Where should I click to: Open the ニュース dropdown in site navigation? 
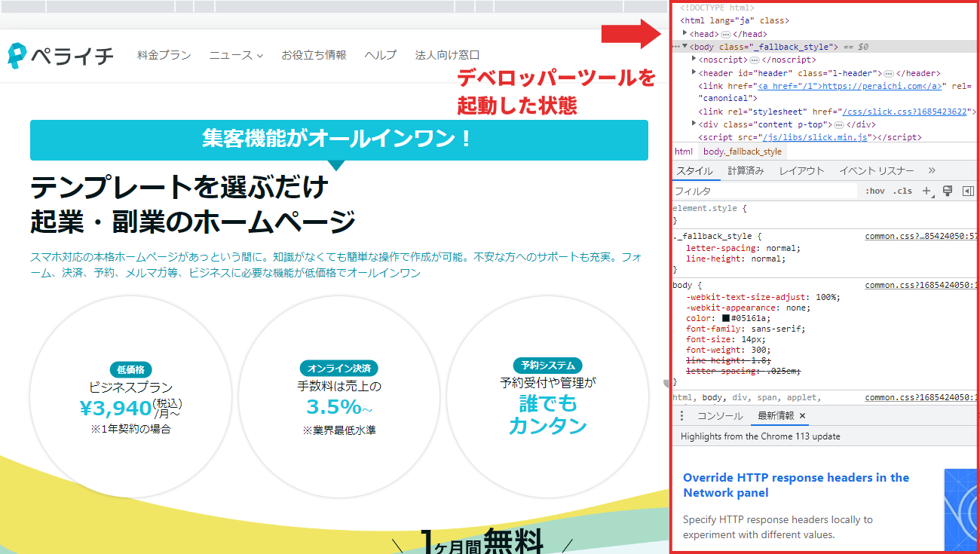236,55
